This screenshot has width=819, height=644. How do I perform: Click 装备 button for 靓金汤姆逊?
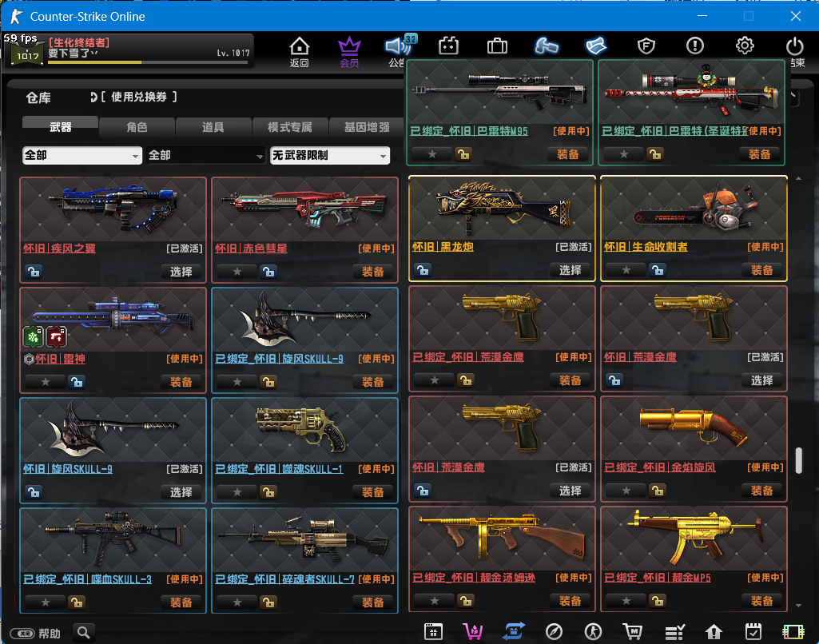click(x=571, y=601)
